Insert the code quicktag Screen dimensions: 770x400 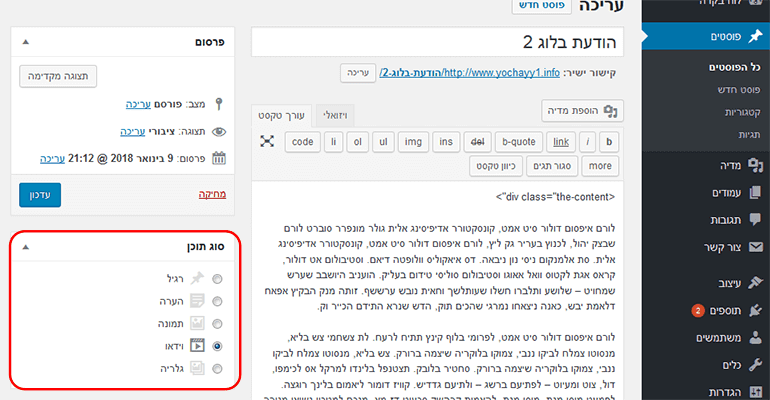point(302,142)
